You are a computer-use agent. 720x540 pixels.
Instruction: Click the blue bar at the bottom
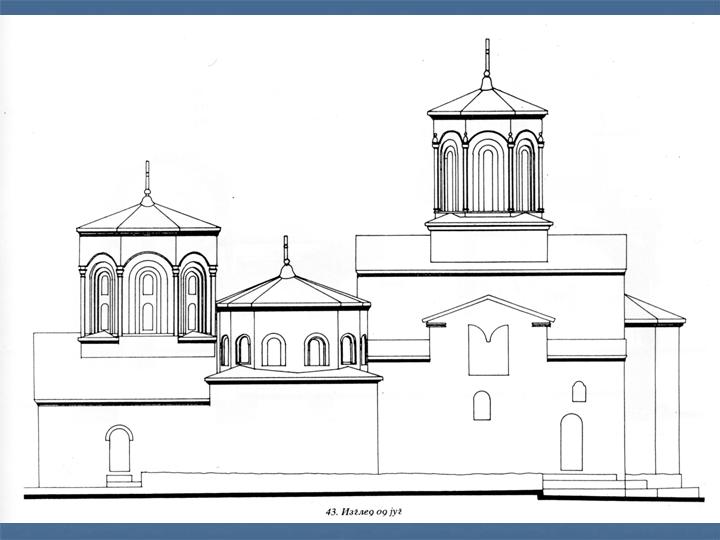[360, 531]
